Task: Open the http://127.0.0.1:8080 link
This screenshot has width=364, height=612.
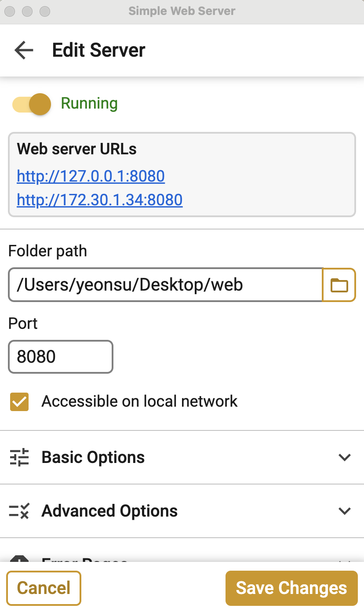Action: [x=91, y=176]
